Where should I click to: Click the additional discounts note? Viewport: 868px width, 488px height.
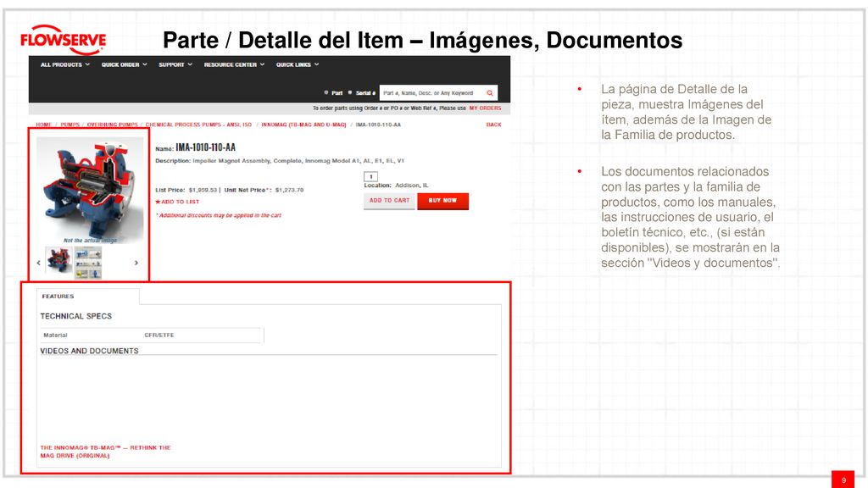[219, 215]
